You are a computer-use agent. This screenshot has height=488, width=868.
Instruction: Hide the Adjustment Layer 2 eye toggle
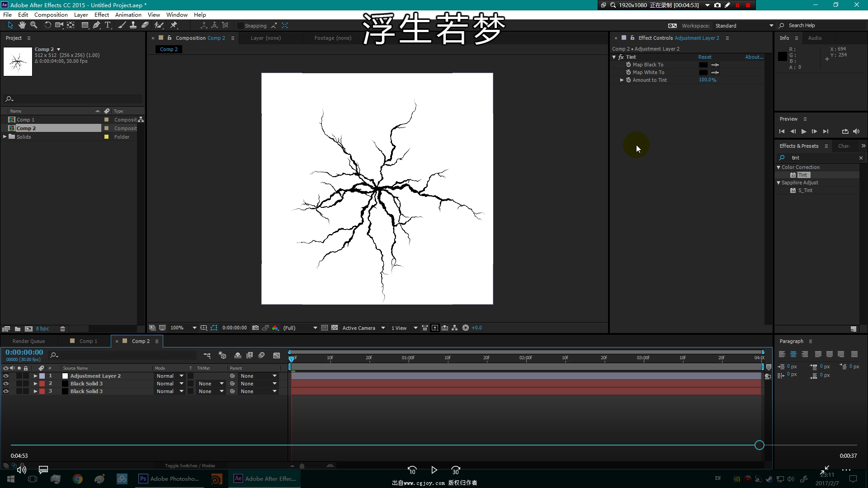click(6, 376)
